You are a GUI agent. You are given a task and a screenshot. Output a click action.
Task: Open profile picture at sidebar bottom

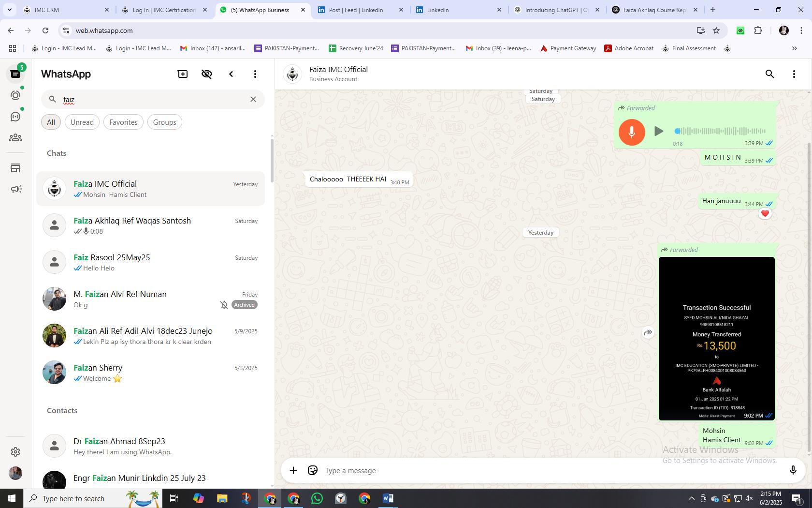(x=15, y=473)
